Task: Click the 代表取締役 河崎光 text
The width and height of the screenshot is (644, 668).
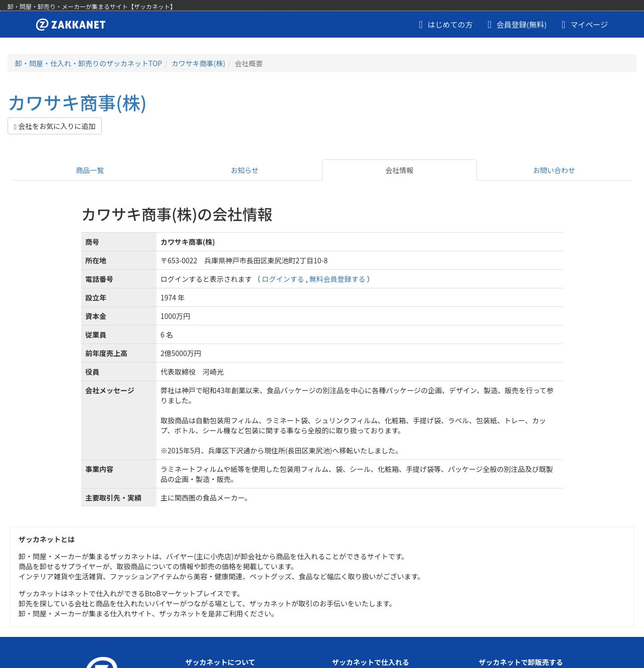Action: (x=192, y=372)
